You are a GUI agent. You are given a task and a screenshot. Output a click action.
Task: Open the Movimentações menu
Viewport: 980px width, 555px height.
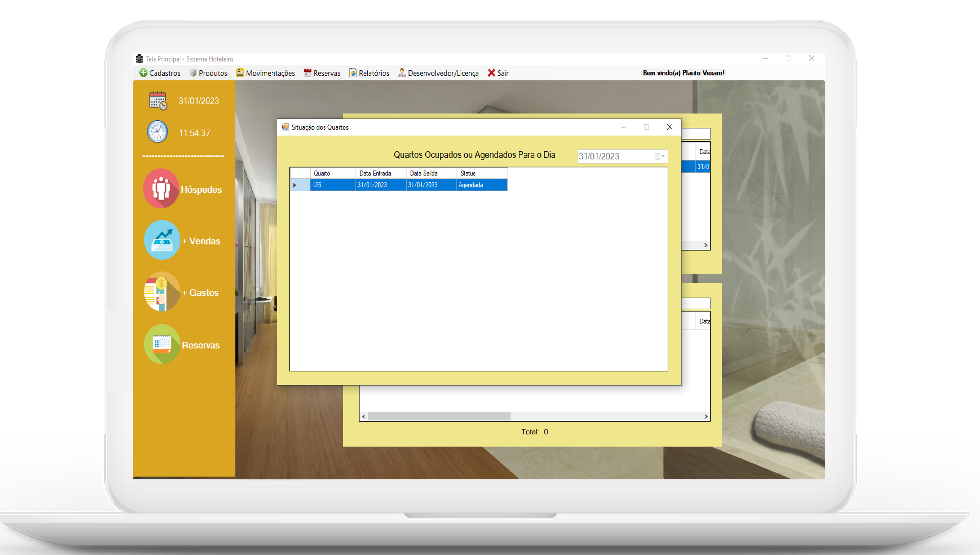tap(265, 73)
